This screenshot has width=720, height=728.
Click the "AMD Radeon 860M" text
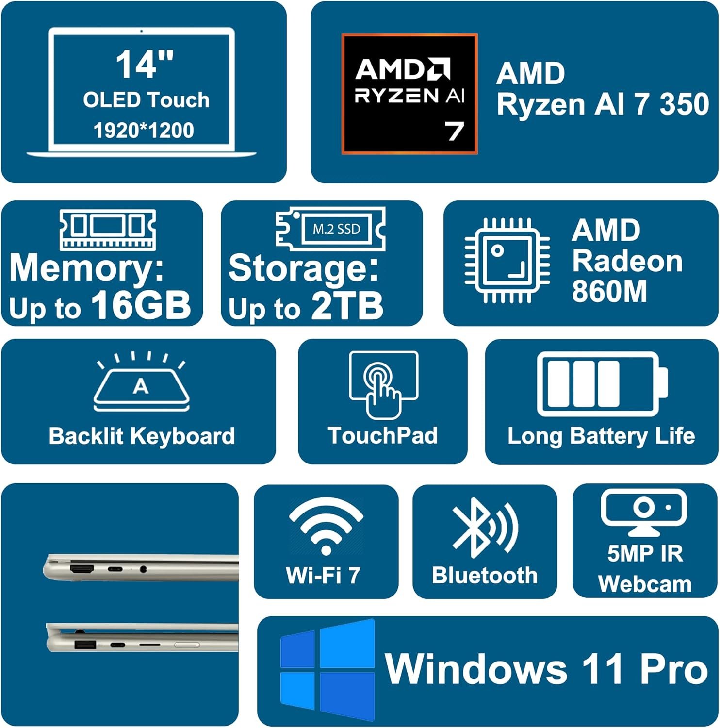(627, 261)
